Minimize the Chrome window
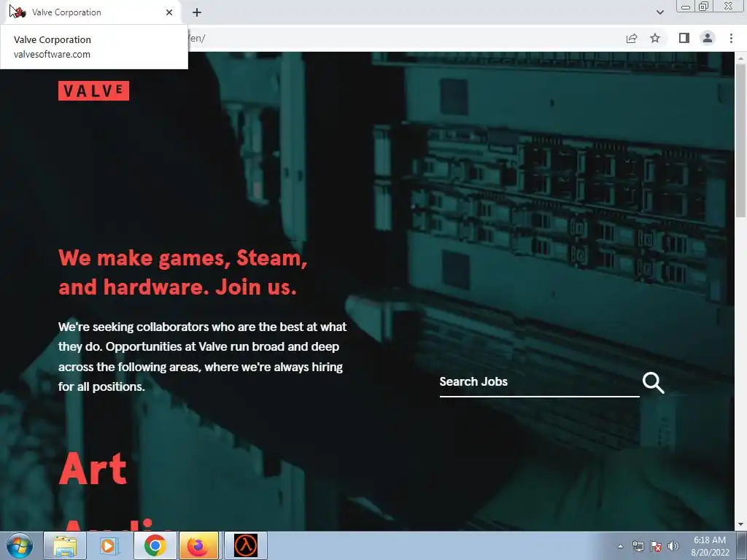This screenshot has height=560, width=747. click(686, 7)
